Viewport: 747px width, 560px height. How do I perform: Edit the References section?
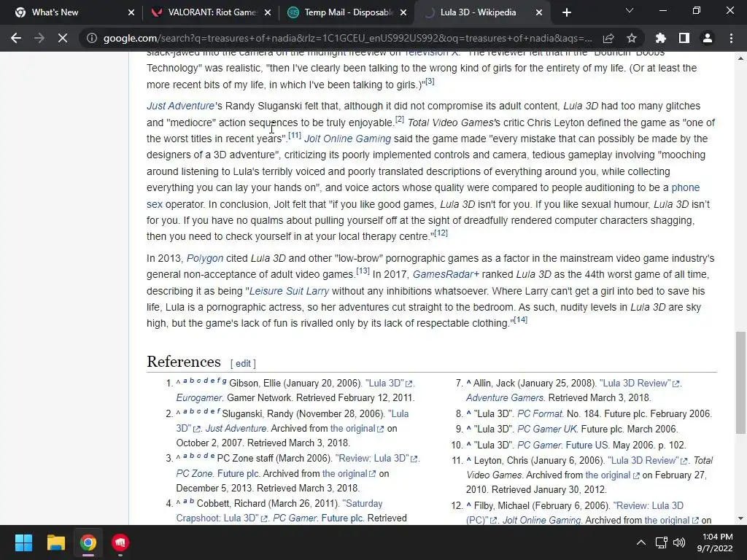coord(243,364)
